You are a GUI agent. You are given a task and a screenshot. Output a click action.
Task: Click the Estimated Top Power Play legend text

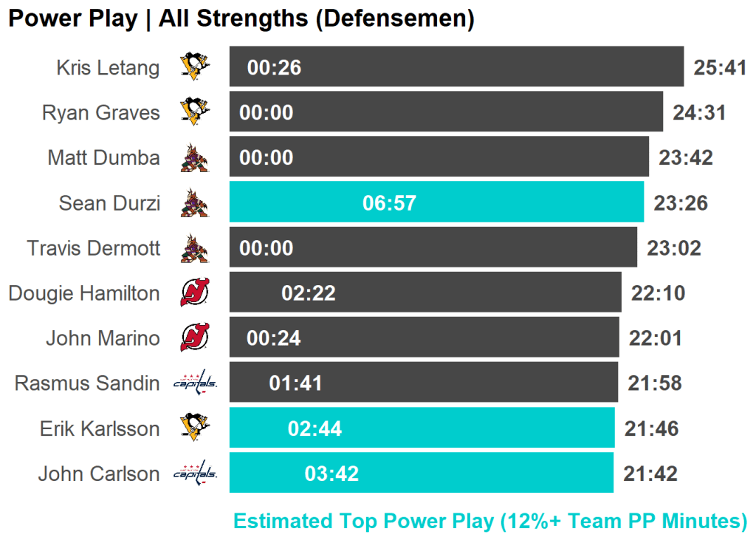pyautogui.click(x=490, y=522)
